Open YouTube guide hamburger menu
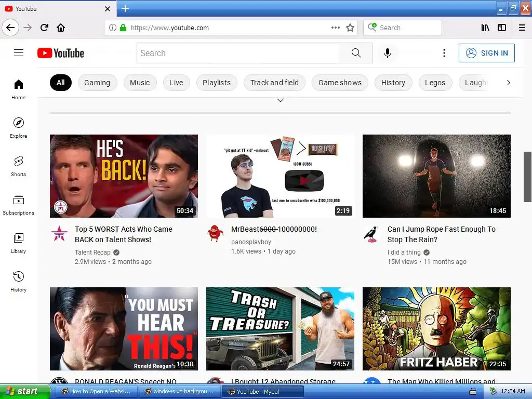 click(19, 53)
